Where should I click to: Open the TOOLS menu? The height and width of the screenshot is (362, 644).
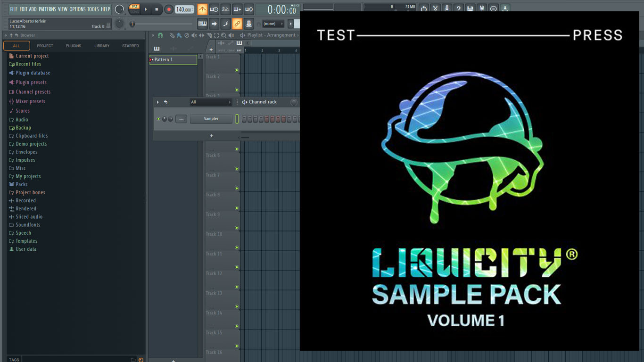pyautogui.click(x=93, y=9)
